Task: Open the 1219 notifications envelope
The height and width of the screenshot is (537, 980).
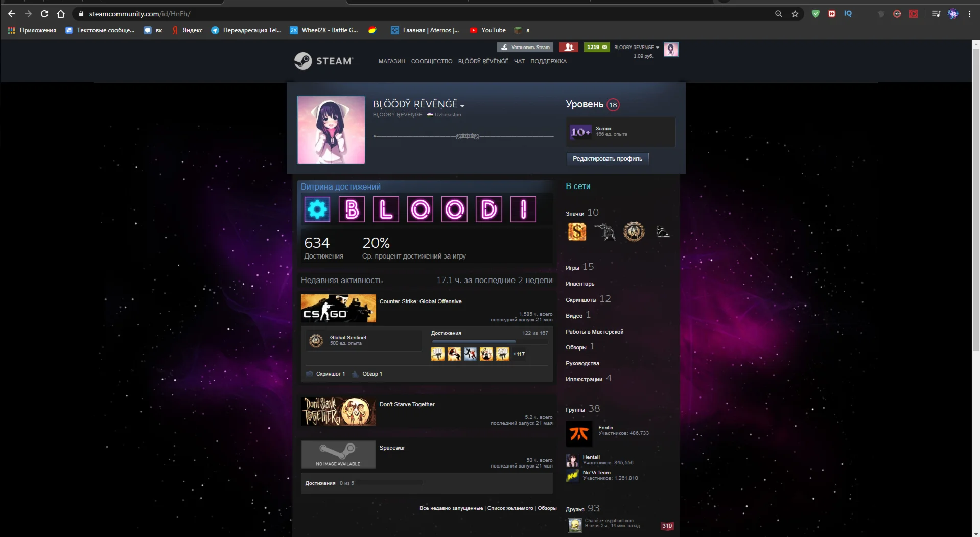Action: [597, 47]
